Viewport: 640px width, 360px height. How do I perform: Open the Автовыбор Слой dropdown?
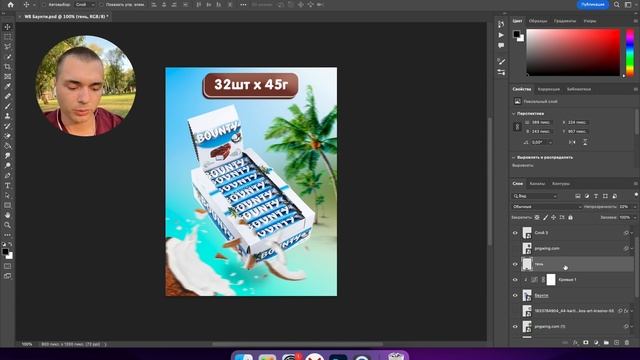coord(85,4)
